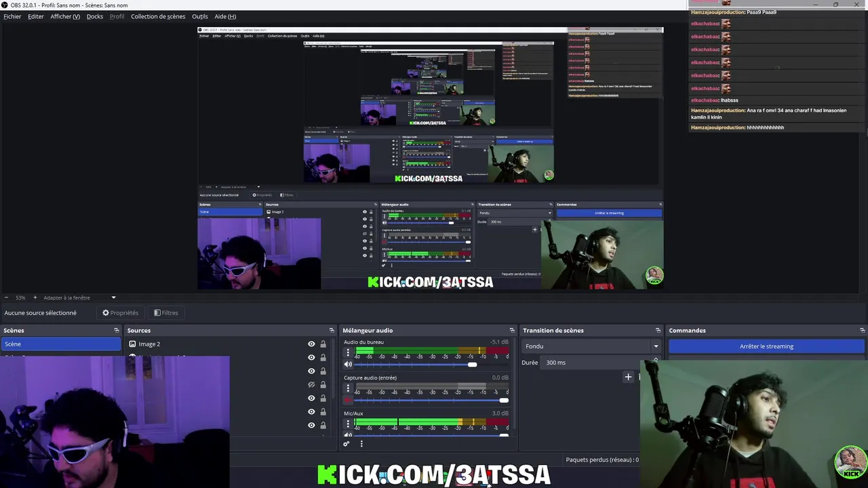Click the preview zoom in plus icon
The image size is (868, 488).
pyautogui.click(x=35, y=298)
